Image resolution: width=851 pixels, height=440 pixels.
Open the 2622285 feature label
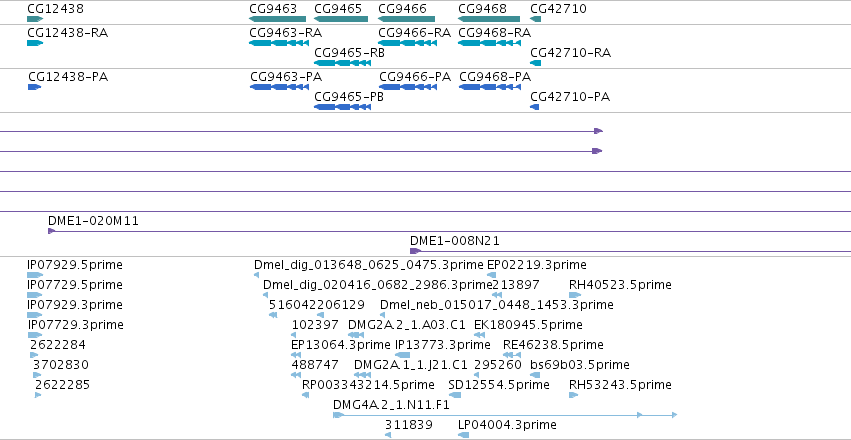point(62,385)
